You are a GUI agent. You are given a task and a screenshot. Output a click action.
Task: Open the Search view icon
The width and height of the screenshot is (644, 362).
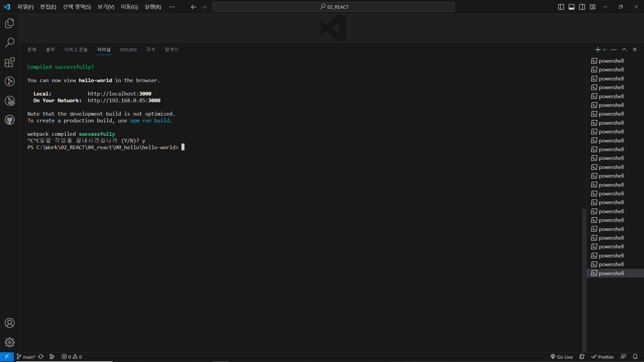[9, 43]
